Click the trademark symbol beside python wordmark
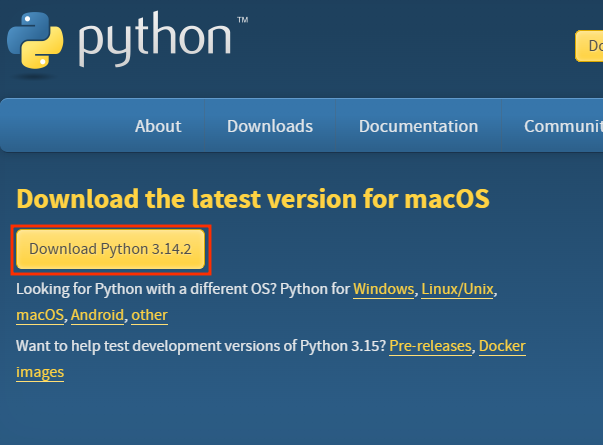Viewport: 603px width, 445px height. [242, 21]
